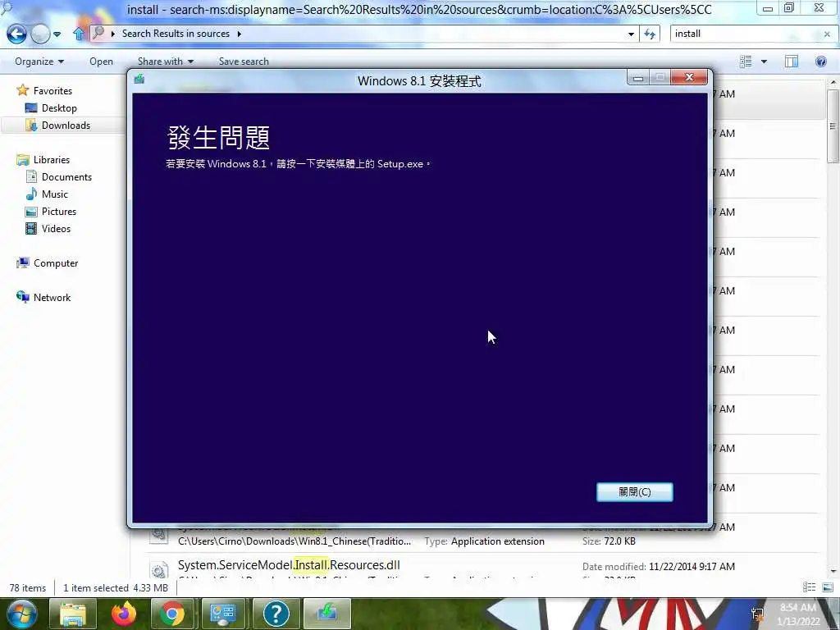Click the Explorer vertical scrollbar thumb

[832, 126]
